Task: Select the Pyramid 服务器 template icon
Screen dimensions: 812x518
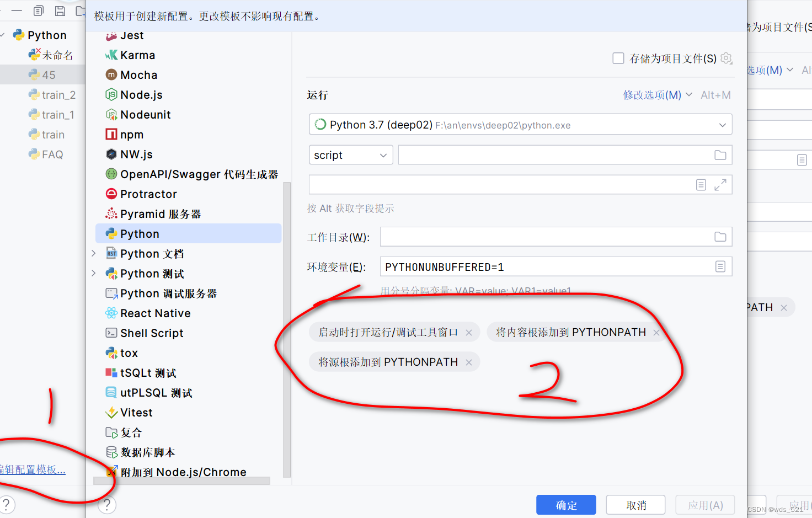Action: [111, 214]
